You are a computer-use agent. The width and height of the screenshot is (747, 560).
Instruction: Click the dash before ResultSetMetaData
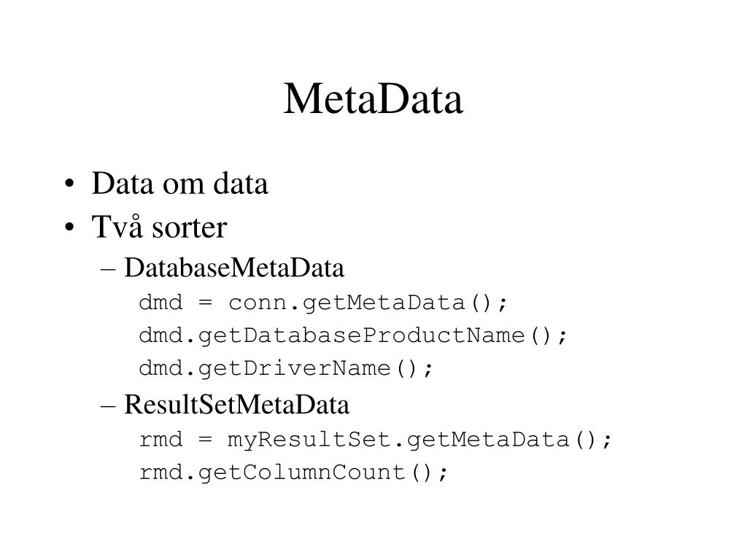(x=108, y=406)
